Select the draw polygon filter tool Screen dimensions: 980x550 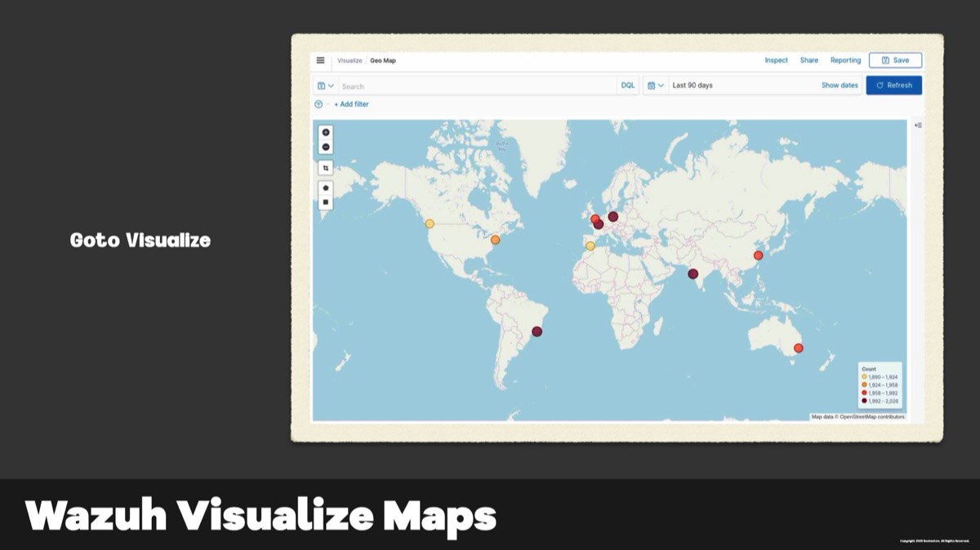(326, 188)
